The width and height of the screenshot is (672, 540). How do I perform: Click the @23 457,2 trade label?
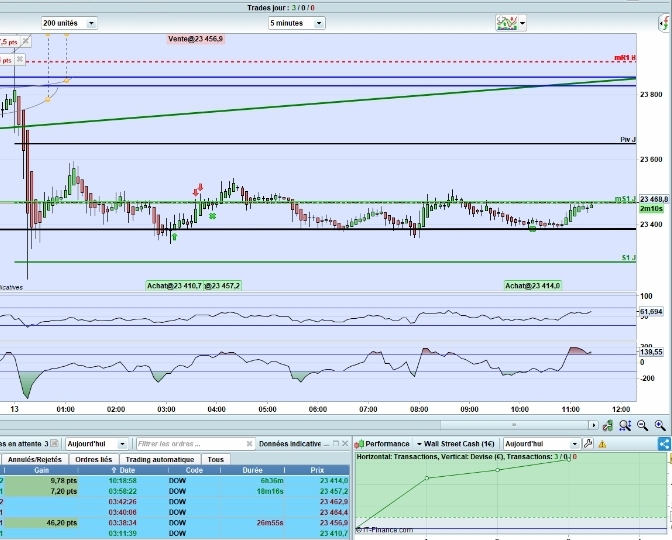pos(222,285)
